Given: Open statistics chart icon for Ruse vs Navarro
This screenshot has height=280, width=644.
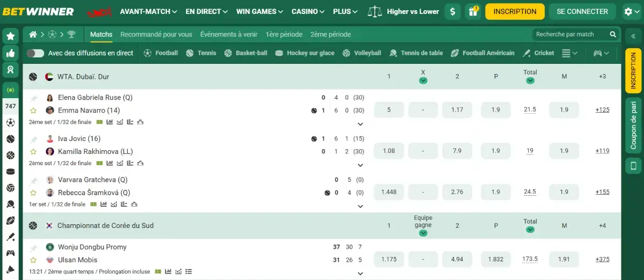Looking at the screenshot, I should 109,122.
